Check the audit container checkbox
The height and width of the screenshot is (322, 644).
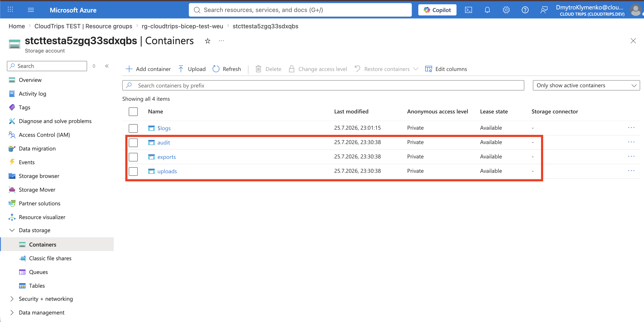[133, 143]
